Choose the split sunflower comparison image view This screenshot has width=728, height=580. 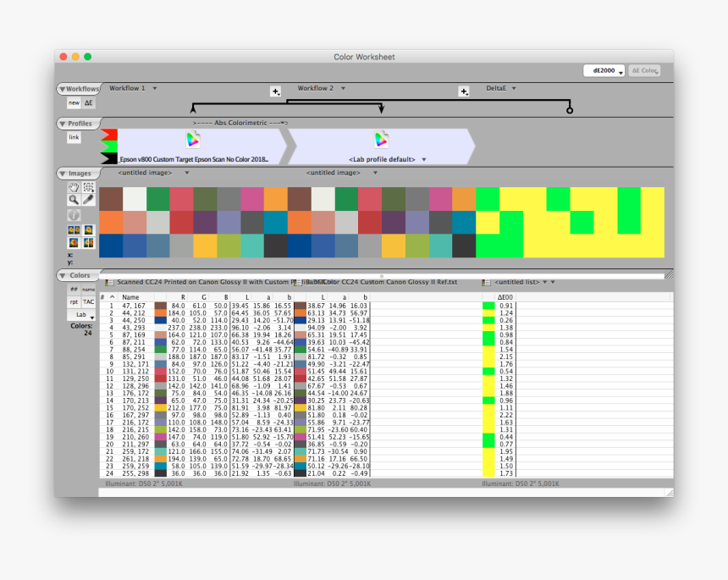[x=88, y=242]
